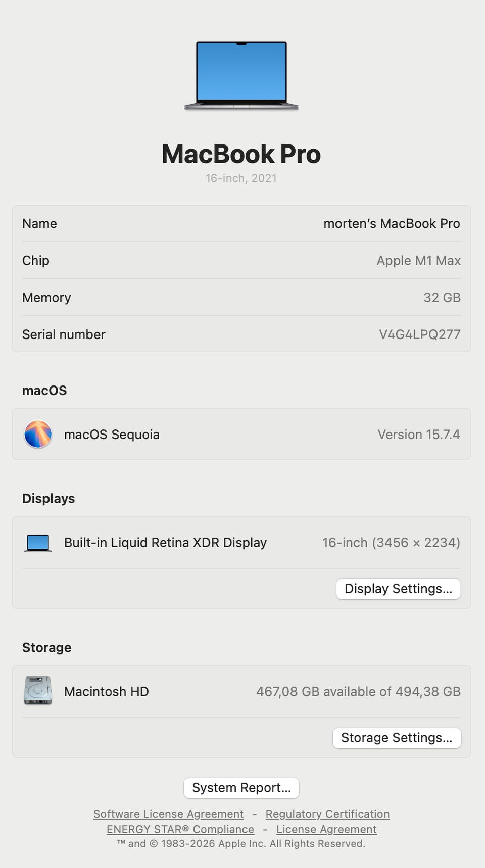Open the License Agreement link
The image size is (485, 868).
tap(326, 829)
